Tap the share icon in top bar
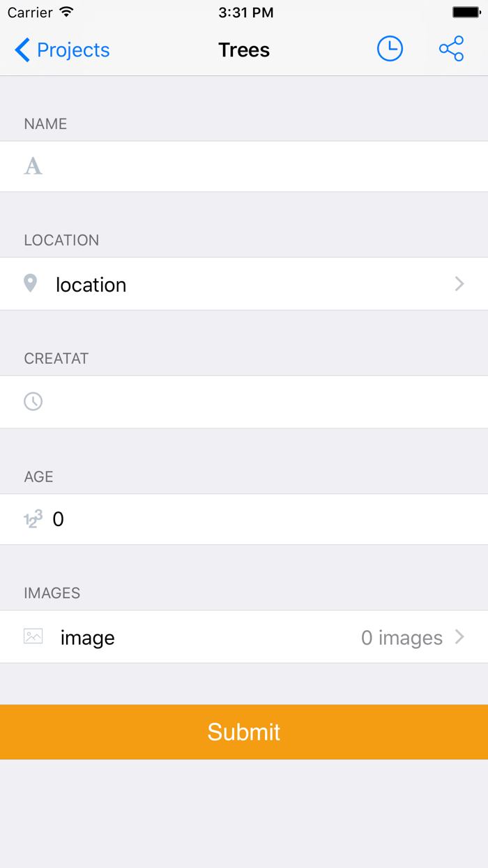 (451, 49)
